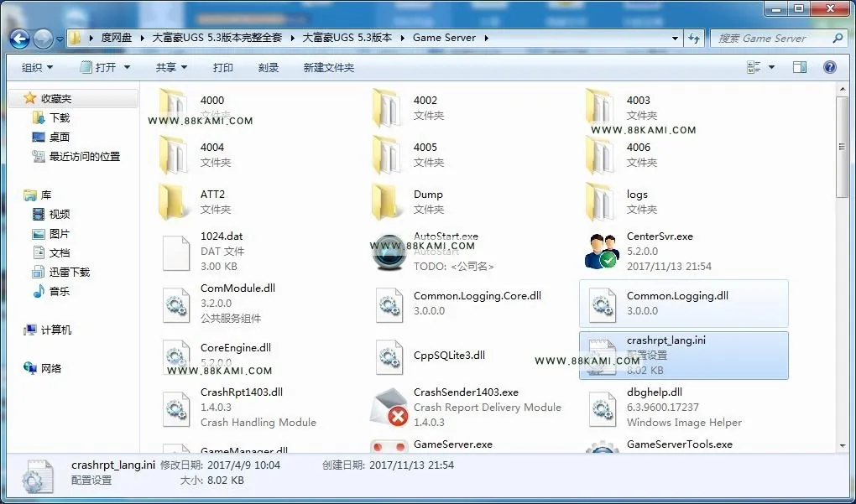Click 新建文件夹 in the toolbar
856x504 pixels.
point(329,68)
